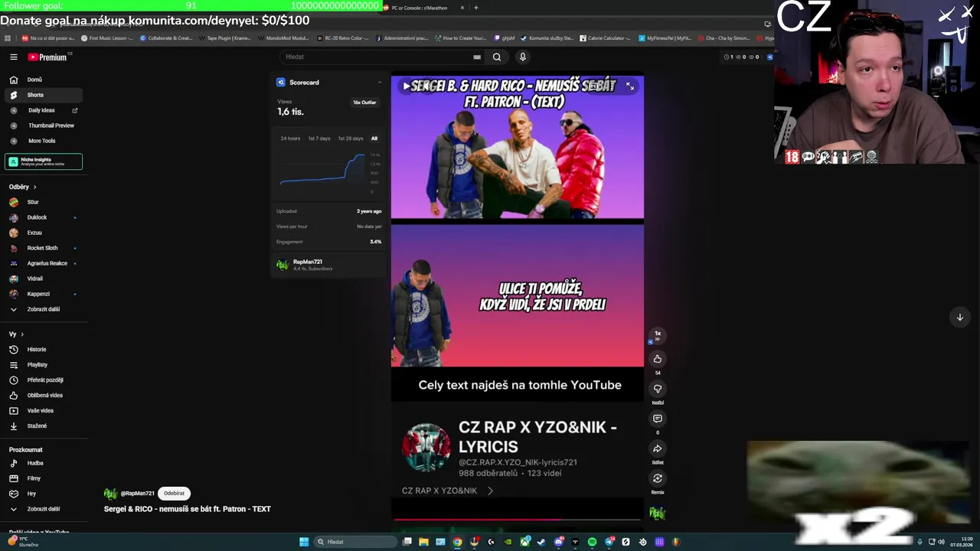Open the Rocket Sloth channel subscription
Screen dimensions: 980x551
(43, 248)
